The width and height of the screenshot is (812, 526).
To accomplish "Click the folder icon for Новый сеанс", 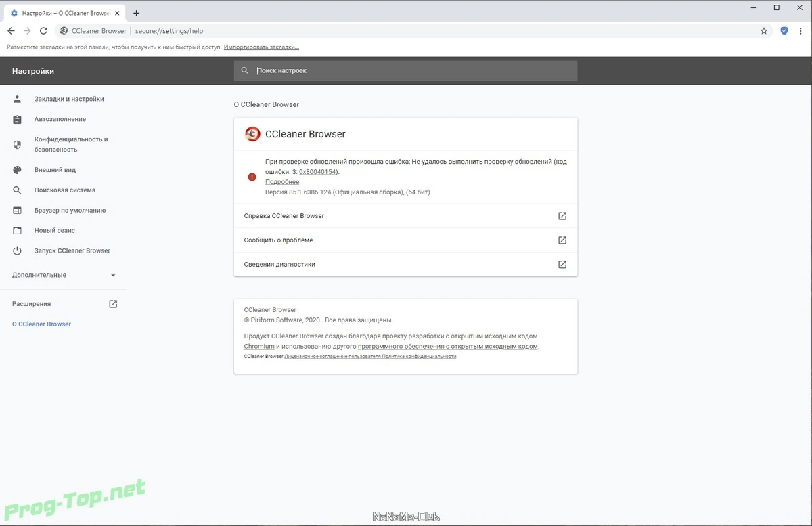I will [x=18, y=231].
